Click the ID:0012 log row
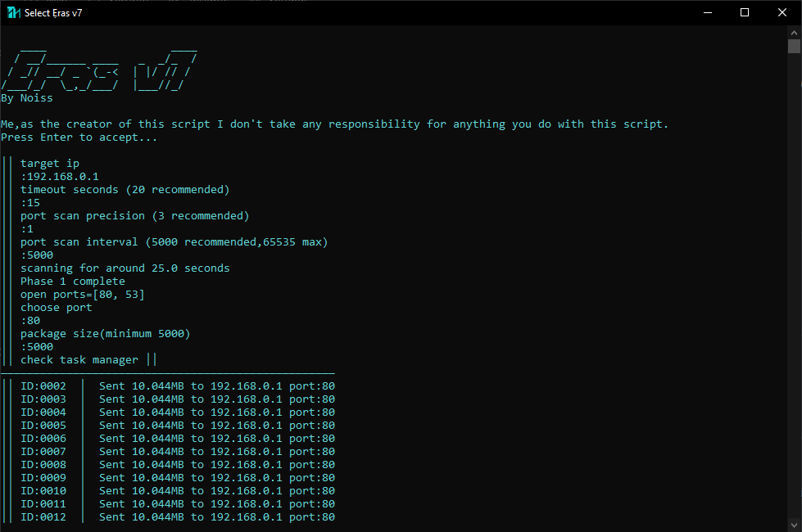The image size is (802, 532). click(178, 517)
